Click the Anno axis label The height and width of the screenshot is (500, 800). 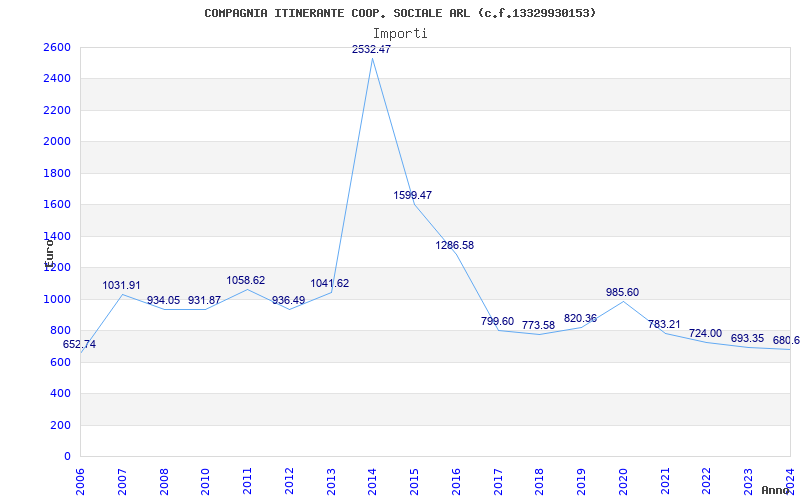tap(774, 490)
